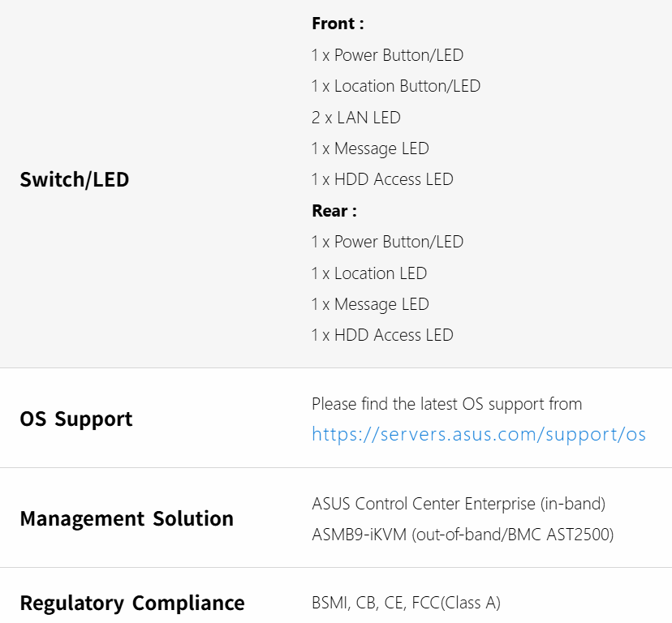Click the 'Please find the latest OS support' text
The height and width of the screenshot is (623, 672).
(x=446, y=404)
